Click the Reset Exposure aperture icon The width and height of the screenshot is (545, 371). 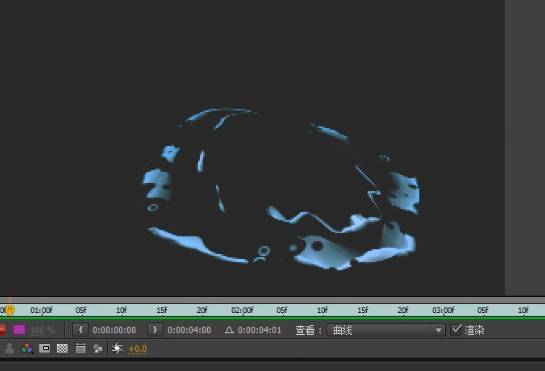click(117, 348)
